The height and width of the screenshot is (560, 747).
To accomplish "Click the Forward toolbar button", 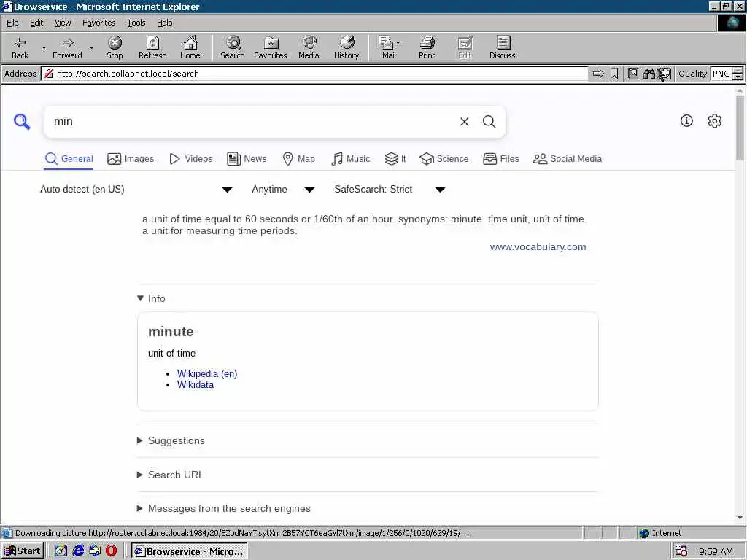I will pyautogui.click(x=67, y=47).
